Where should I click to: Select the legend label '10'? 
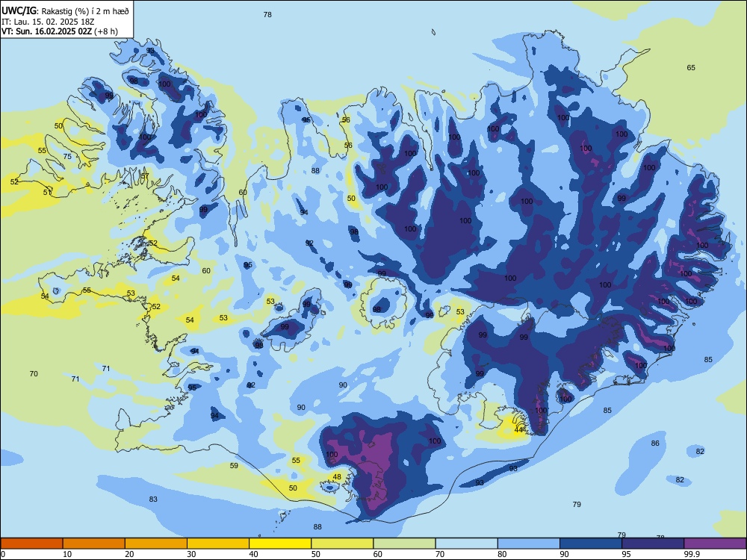(67, 554)
